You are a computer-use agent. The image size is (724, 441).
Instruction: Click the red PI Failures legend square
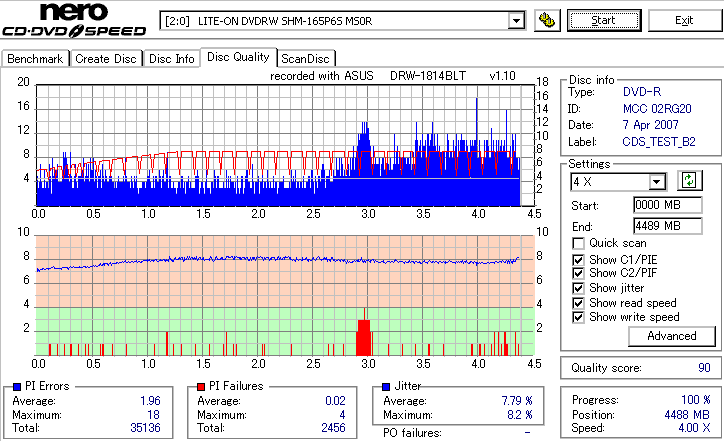[x=201, y=387]
